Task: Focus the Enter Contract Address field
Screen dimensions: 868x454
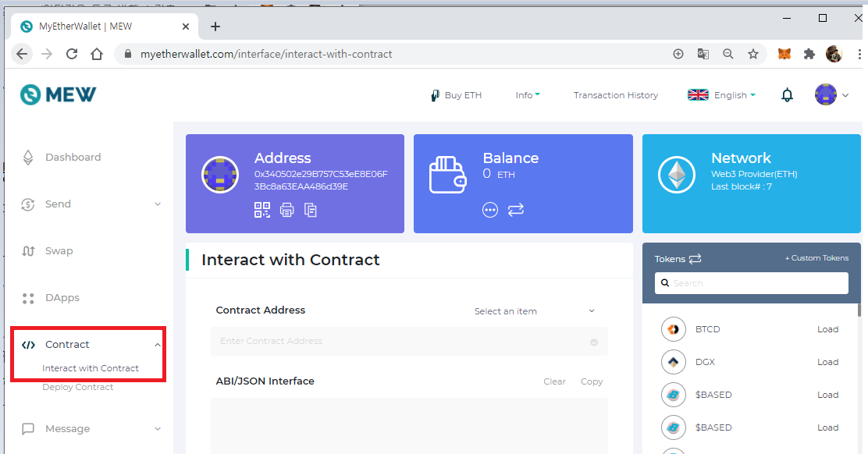Action: [x=409, y=341]
